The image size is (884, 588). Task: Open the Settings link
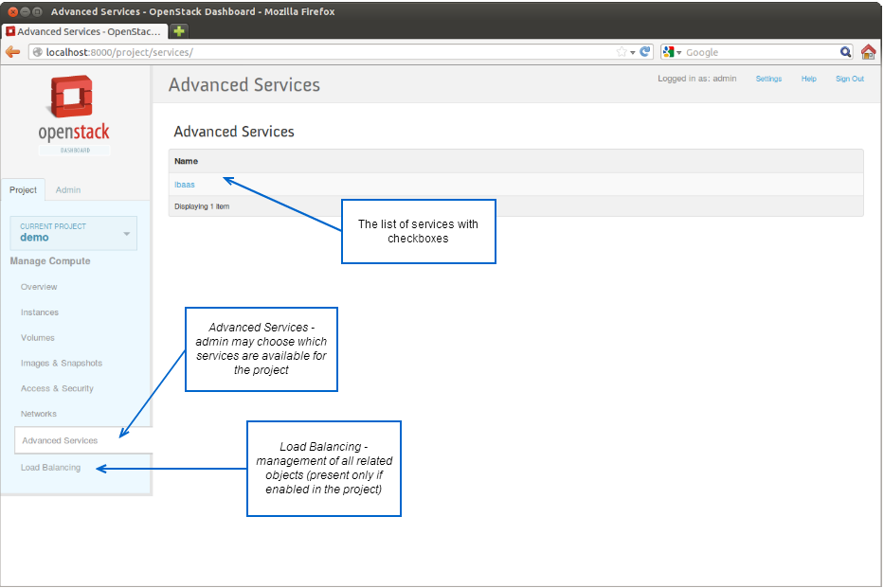(768, 79)
